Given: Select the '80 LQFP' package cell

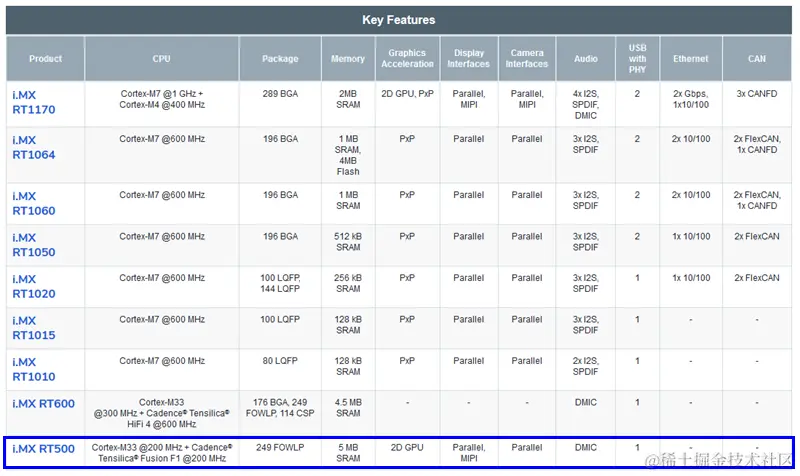Looking at the screenshot, I should pos(280,369).
